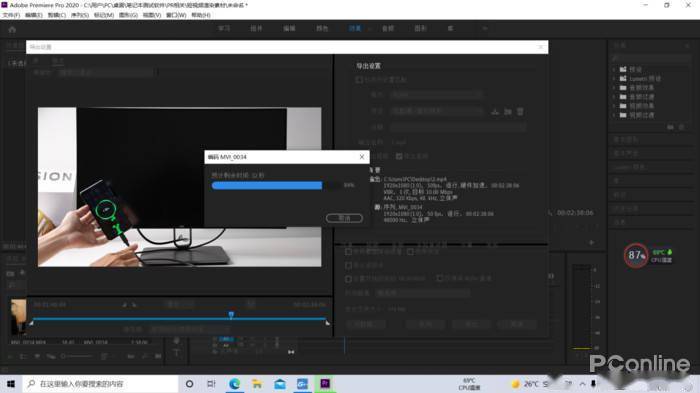
Task: Expand the 预设 folder in Effects panel
Action: 614,69
